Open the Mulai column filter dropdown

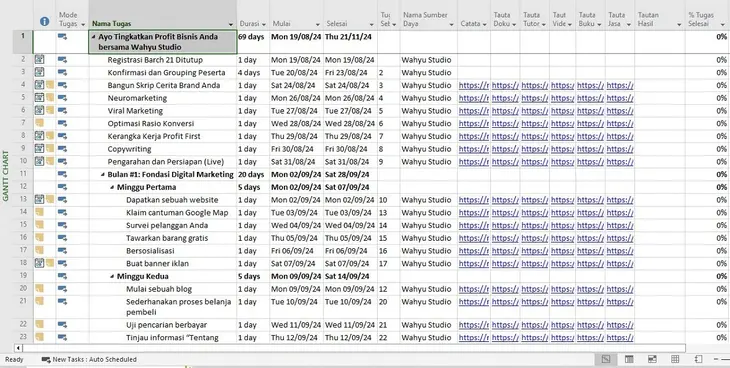click(x=318, y=24)
